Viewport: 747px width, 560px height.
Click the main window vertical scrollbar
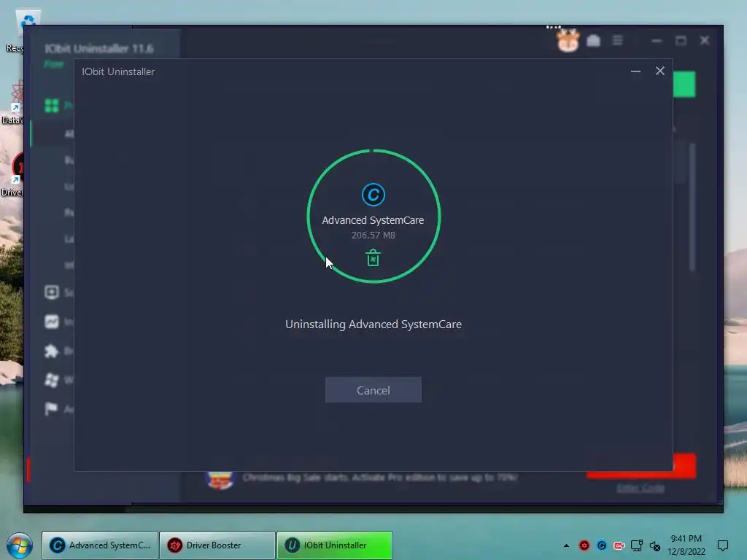click(692, 207)
